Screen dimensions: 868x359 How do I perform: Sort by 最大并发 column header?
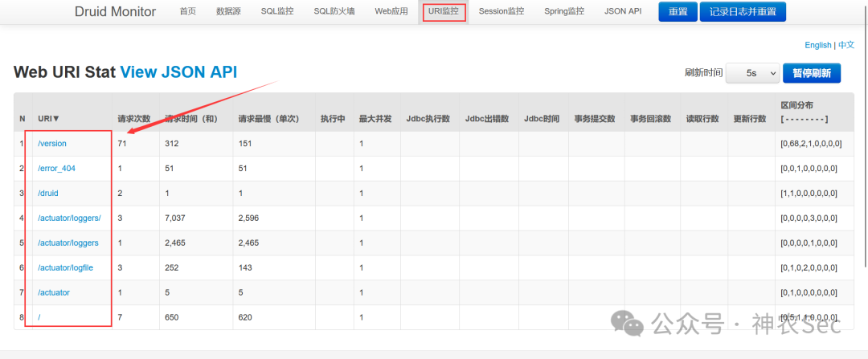click(376, 118)
